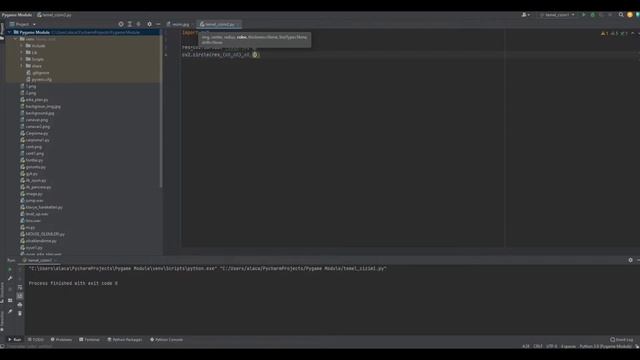Expand the Scripts folder

(22, 59)
